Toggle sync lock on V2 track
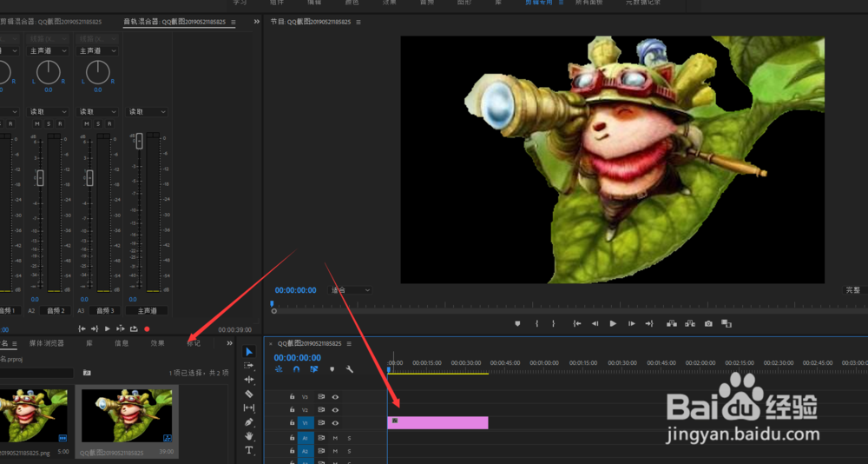868x464 pixels. click(321, 409)
